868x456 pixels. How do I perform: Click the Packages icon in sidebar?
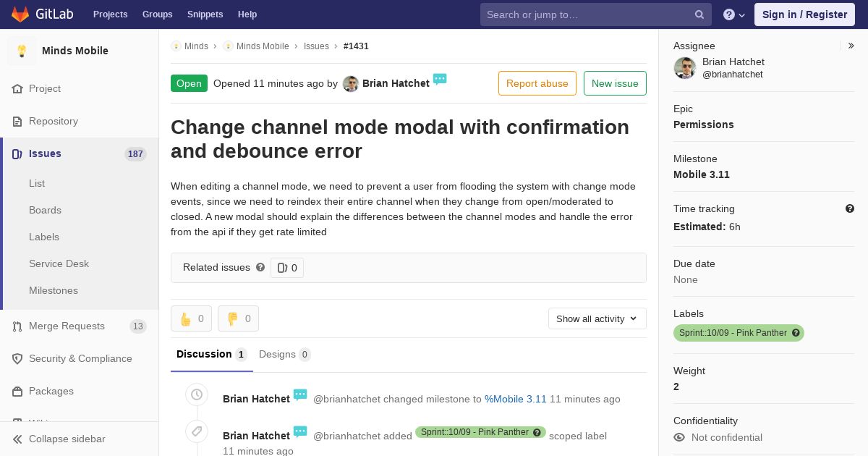pyautogui.click(x=17, y=392)
